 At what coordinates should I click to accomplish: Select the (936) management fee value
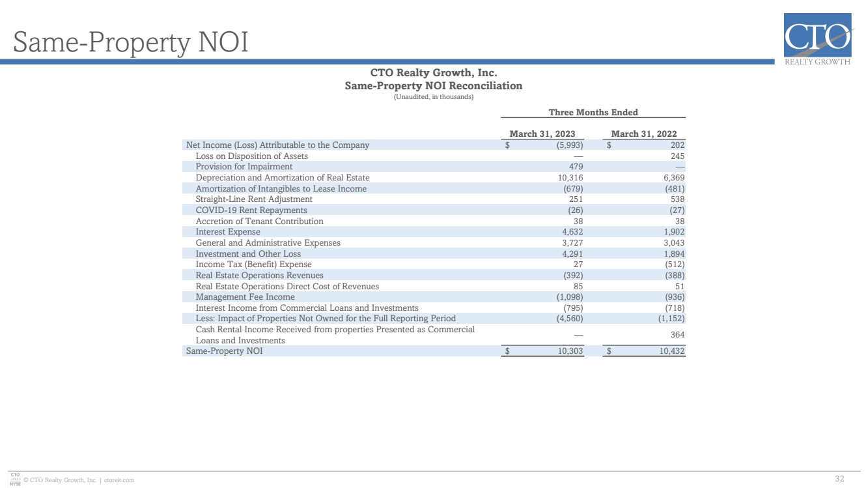675,297
